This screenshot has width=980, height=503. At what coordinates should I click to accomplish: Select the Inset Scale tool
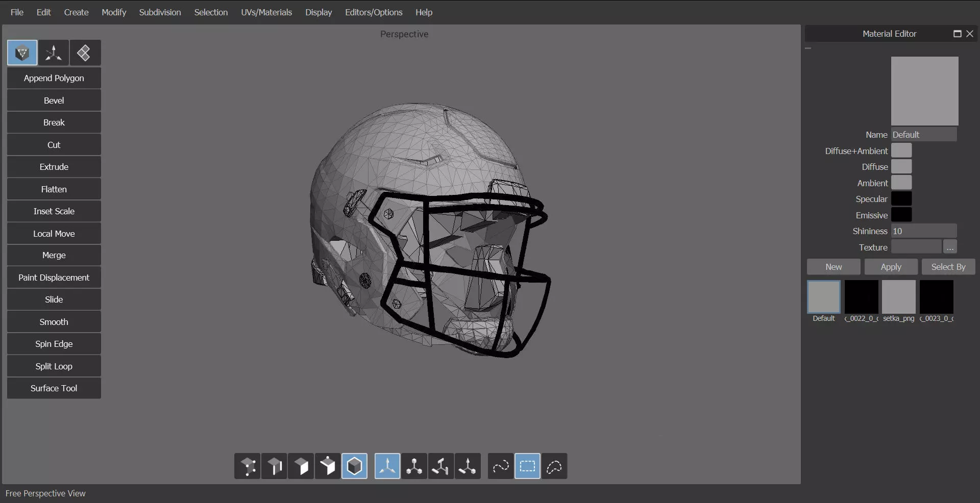point(54,211)
